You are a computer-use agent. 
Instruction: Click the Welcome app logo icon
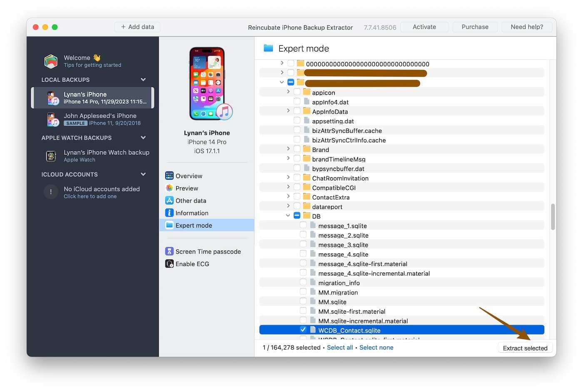[51, 61]
